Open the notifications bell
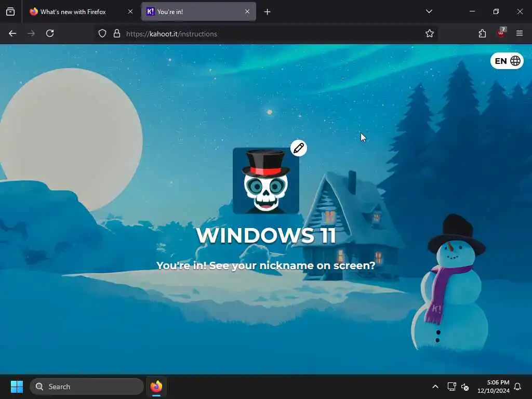Image resolution: width=532 pixels, height=399 pixels. pyautogui.click(x=517, y=387)
